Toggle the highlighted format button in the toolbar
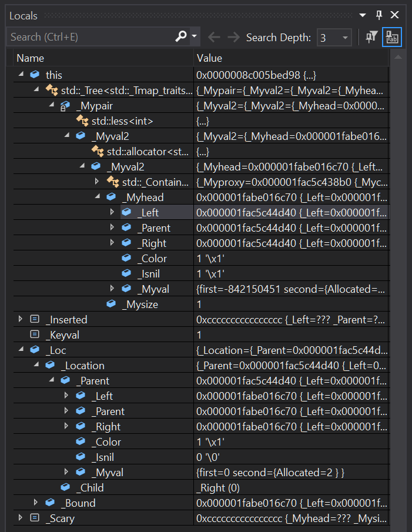 click(391, 36)
